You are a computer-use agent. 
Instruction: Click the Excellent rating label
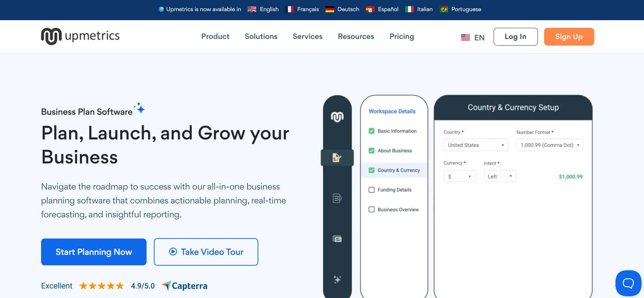click(x=57, y=286)
